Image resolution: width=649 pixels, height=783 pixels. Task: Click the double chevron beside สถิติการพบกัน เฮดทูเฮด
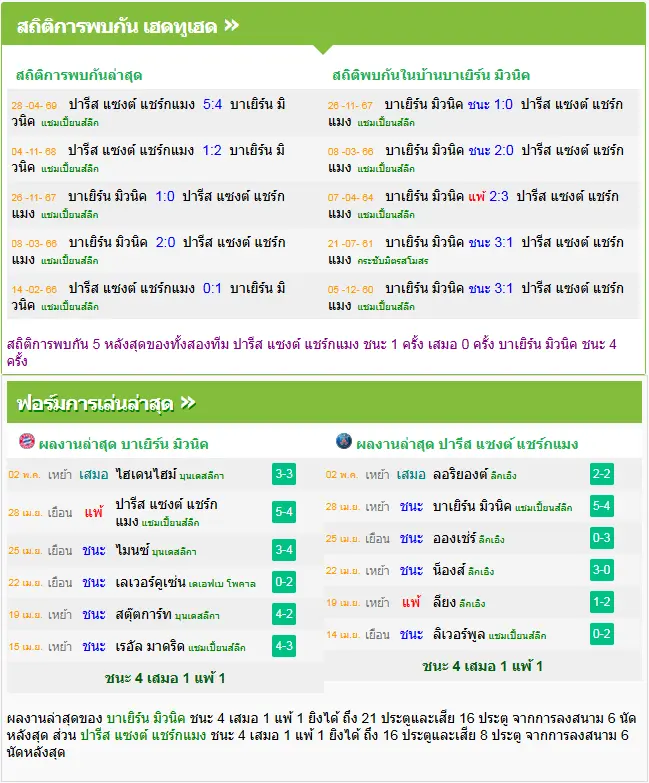231,25
